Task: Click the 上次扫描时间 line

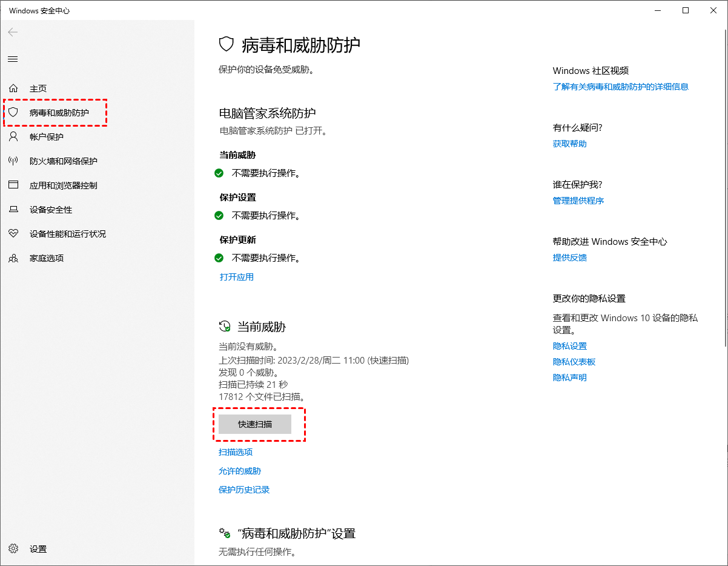Action: click(x=314, y=360)
